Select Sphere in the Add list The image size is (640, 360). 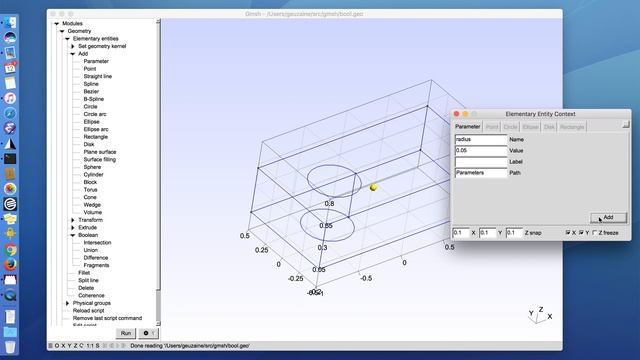click(92, 167)
